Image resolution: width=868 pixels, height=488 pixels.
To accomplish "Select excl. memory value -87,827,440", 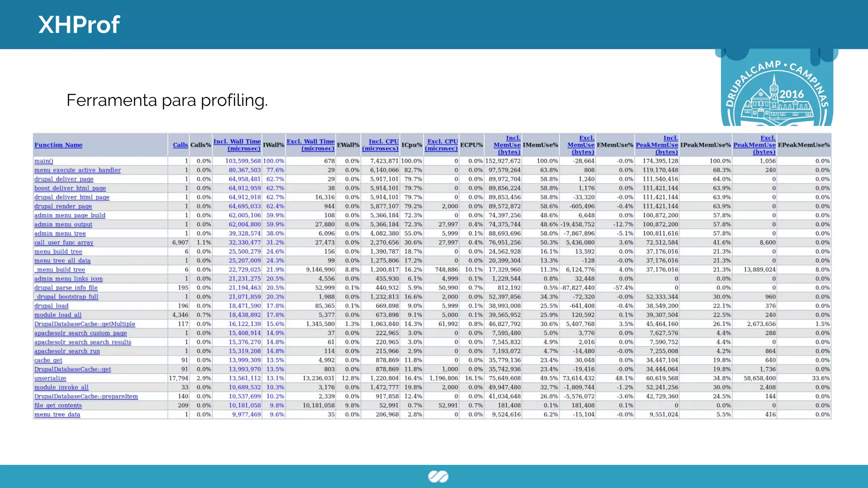I will pyautogui.click(x=578, y=288).
